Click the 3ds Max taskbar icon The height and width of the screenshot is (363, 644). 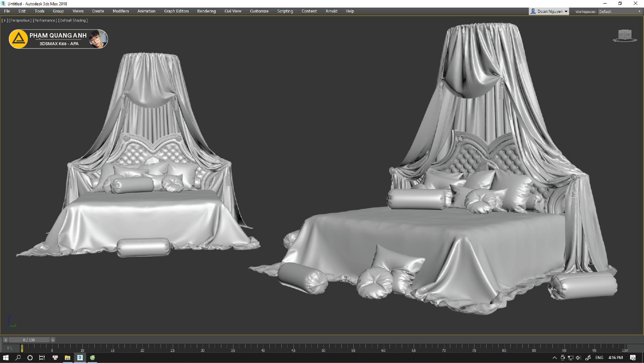click(x=80, y=358)
